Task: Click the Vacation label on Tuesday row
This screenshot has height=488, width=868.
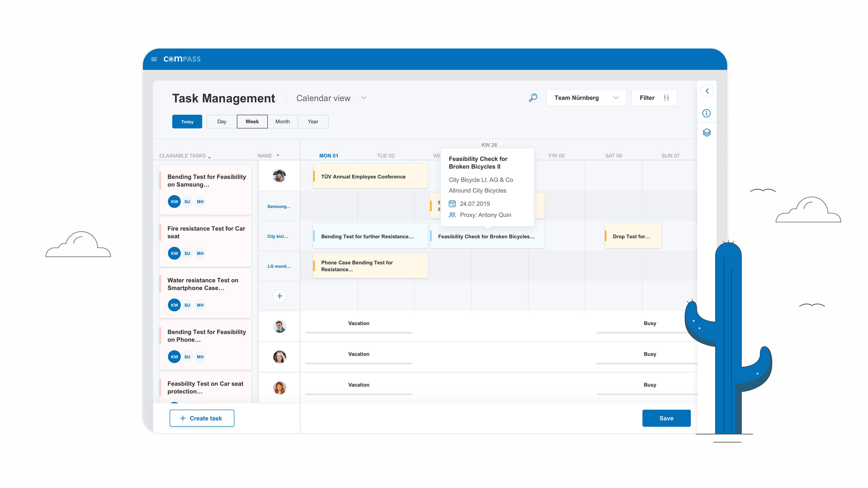Action: [359, 323]
